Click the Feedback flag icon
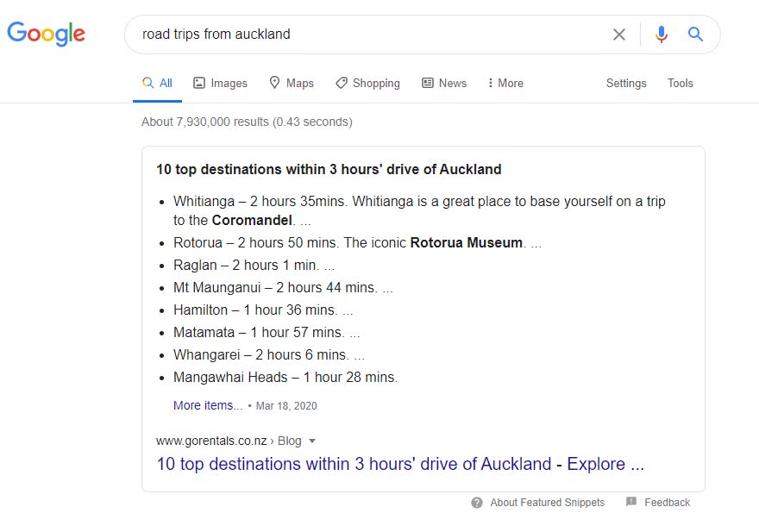Screen dimensions: 759x532 click(630, 503)
